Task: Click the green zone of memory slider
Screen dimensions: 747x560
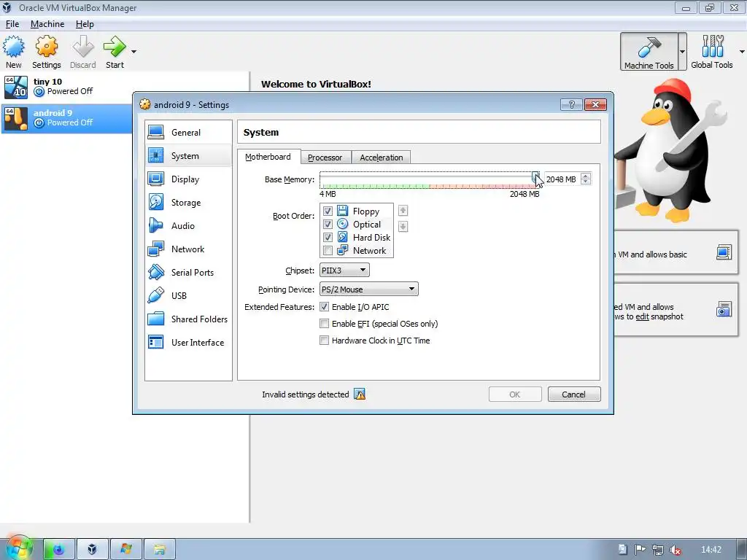Action: [x=376, y=186]
